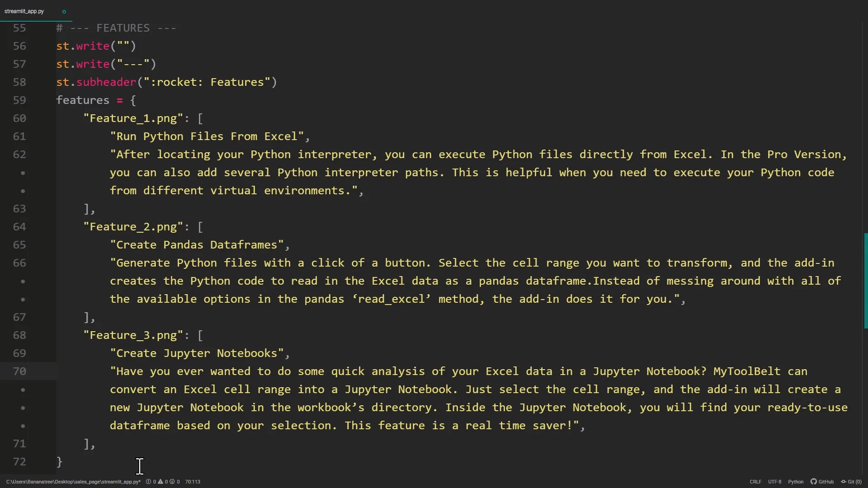Open the Python grammar selector
The height and width of the screenshot is (488, 868).
[x=796, y=482]
